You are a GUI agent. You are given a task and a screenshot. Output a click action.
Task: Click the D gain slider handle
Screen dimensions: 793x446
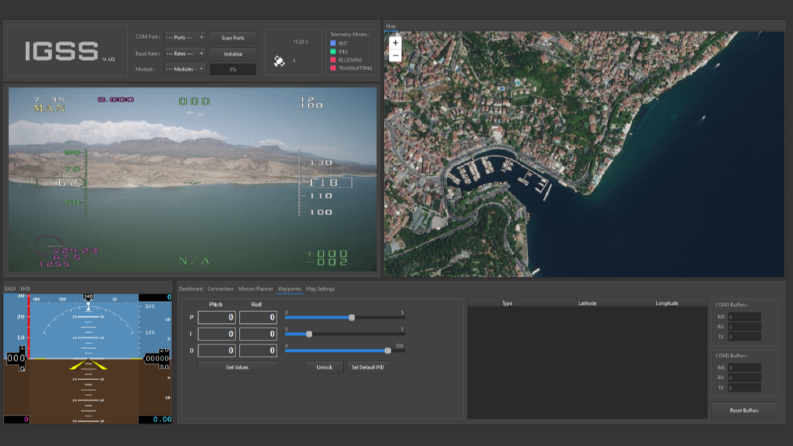tap(387, 350)
